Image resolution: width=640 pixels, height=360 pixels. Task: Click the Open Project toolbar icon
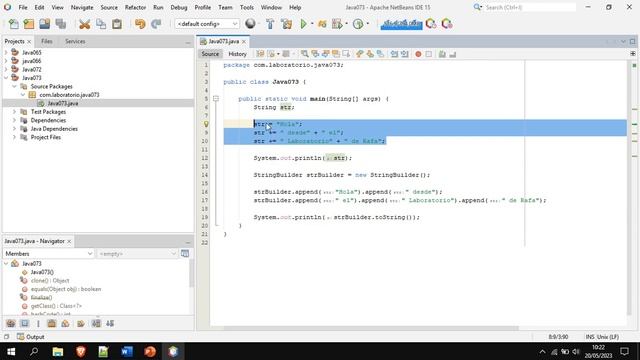point(44,24)
